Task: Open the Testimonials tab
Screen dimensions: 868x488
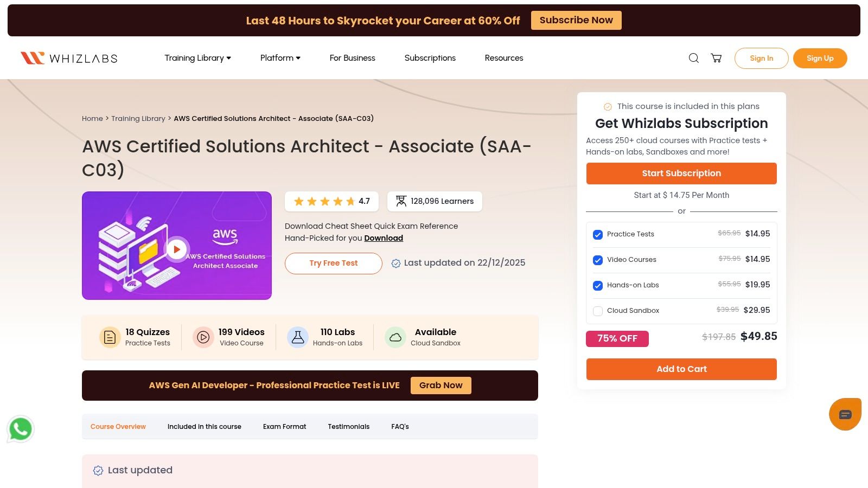Action: coord(349,427)
